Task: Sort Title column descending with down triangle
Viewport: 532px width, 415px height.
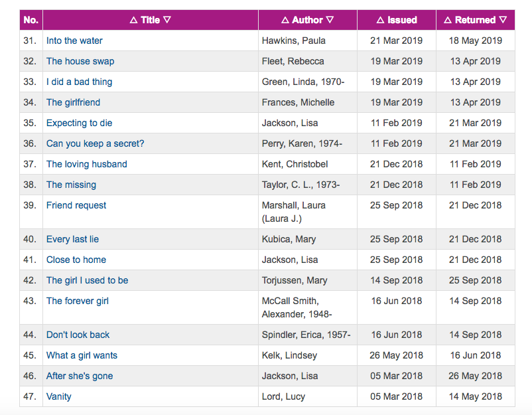Action: pos(167,20)
